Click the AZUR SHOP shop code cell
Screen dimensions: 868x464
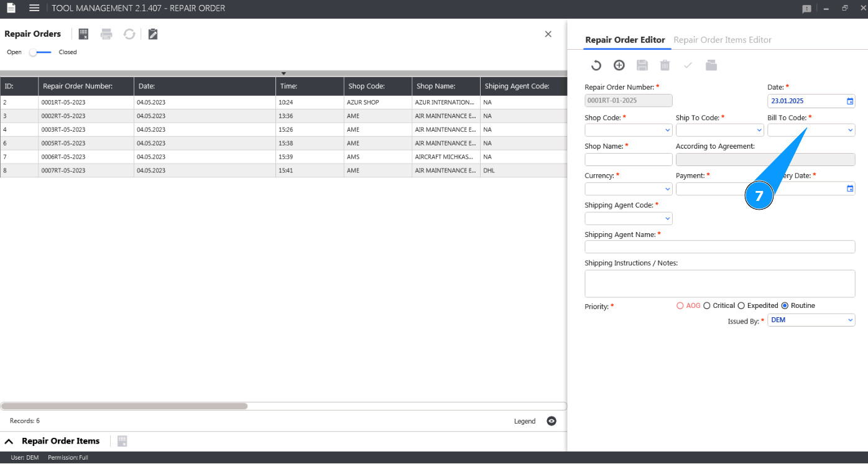(x=378, y=102)
